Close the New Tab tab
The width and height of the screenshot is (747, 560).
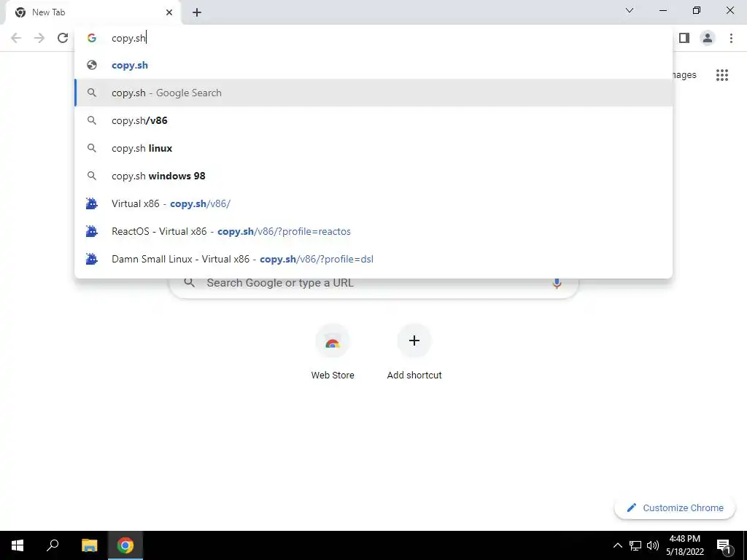(169, 12)
